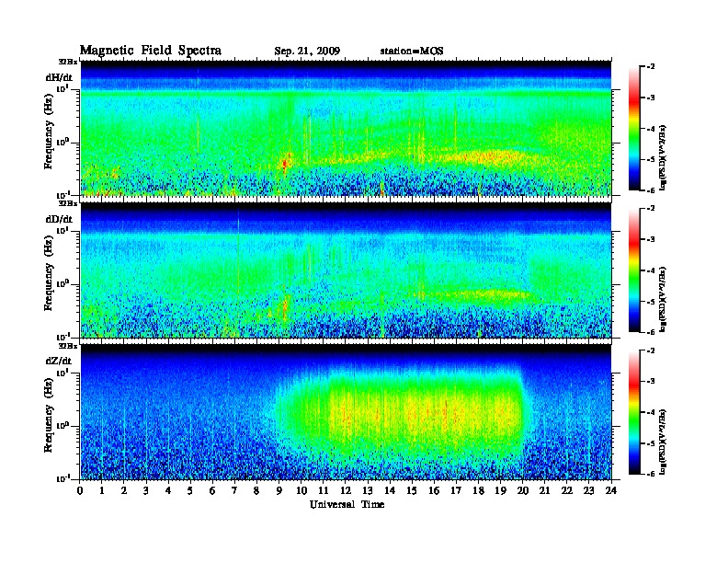The image size is (728, 563).
Task: Click the hour 21 tick label
Action: [544, 491]
